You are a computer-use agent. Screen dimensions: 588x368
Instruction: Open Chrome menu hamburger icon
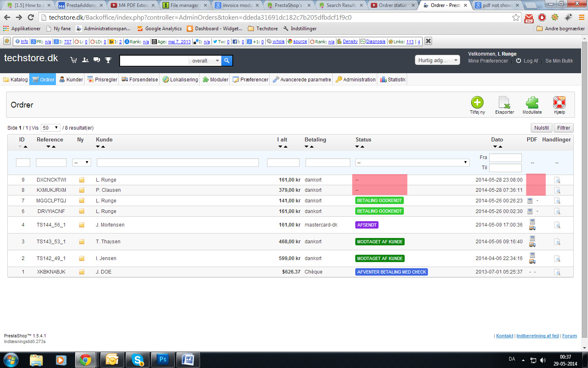pyautogui.click(x=581, y=17)
